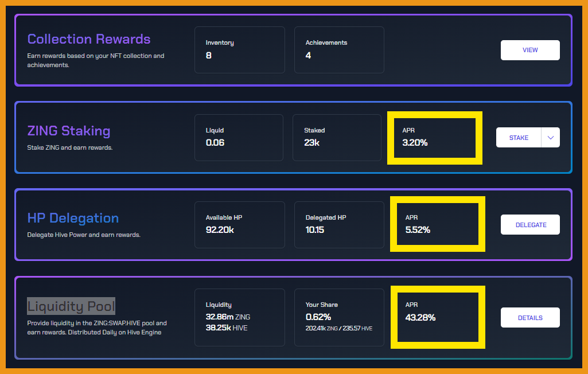Click the Staked 23k card
The height and width of the screenshot is (374, 588).
[337, 138]
